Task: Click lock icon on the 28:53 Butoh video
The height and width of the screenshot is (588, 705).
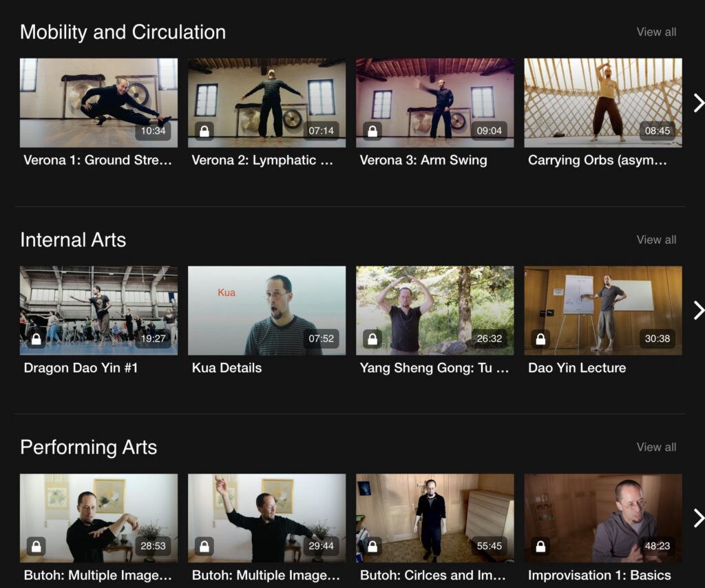Action: [x=36, y=547]
